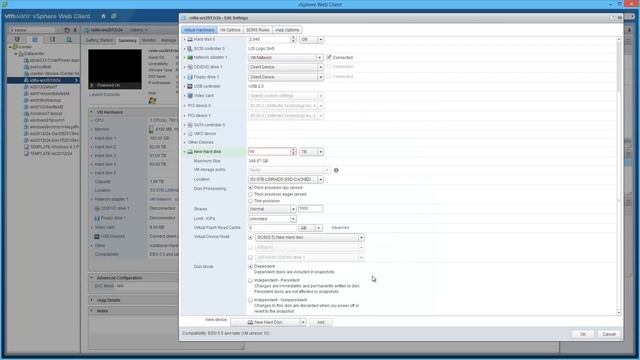Open Networking inventory tab icon

click(69, 39)
